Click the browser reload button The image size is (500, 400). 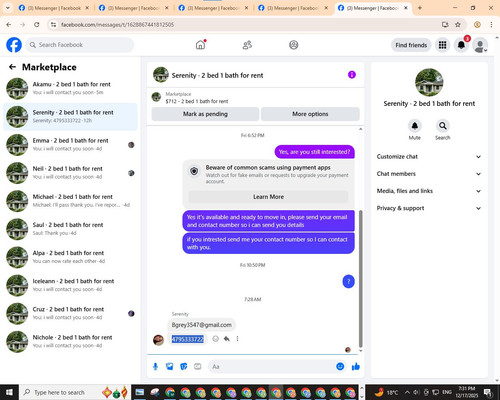[x=37, y=25]
